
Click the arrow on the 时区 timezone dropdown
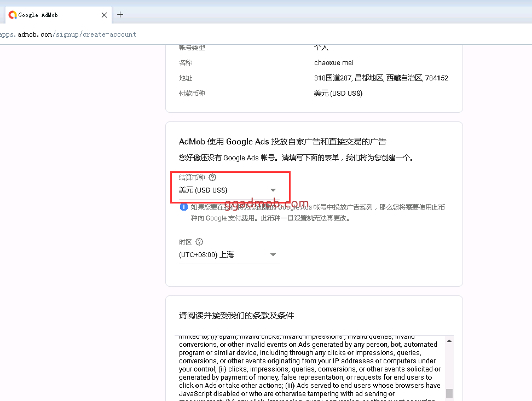(273, 255)
